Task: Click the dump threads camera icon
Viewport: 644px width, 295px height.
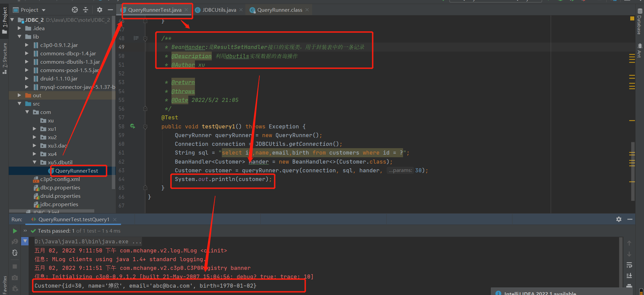Action: 15,278
